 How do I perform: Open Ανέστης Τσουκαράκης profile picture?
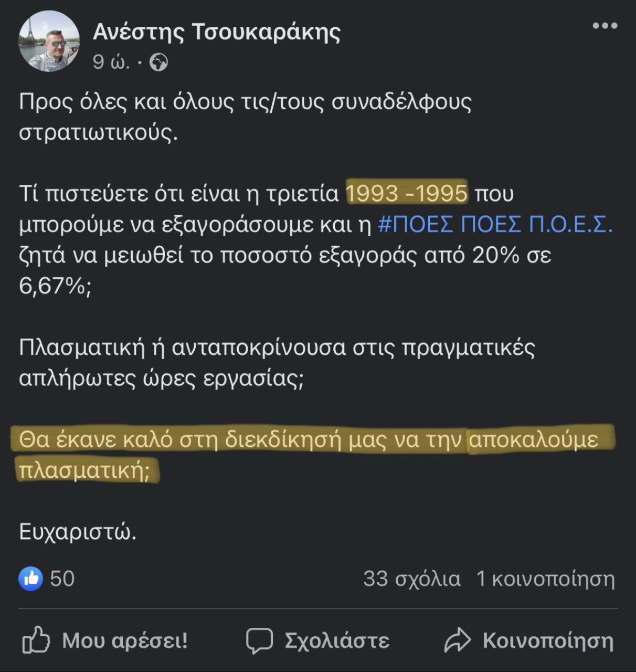pos(49,40)
